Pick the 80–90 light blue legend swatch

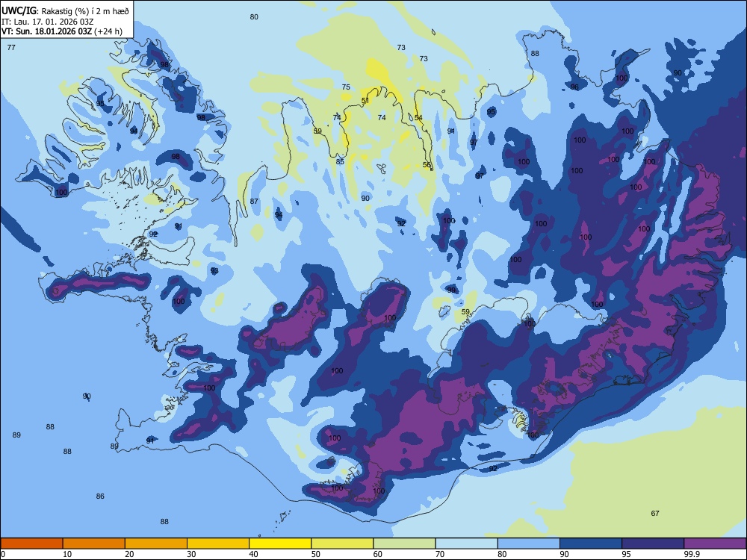[529, 544]
